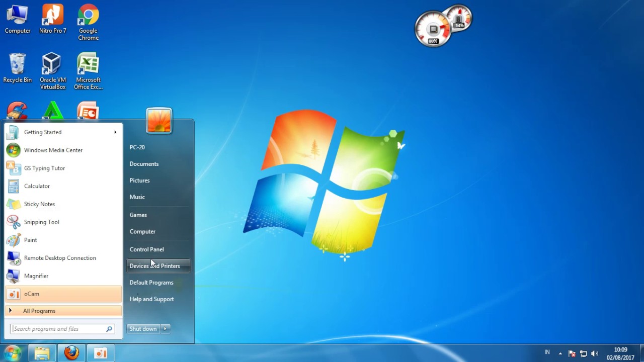Click the Sticky Notes icon
Viewport: 644px width, 362px height.
[x=13, y=204]
